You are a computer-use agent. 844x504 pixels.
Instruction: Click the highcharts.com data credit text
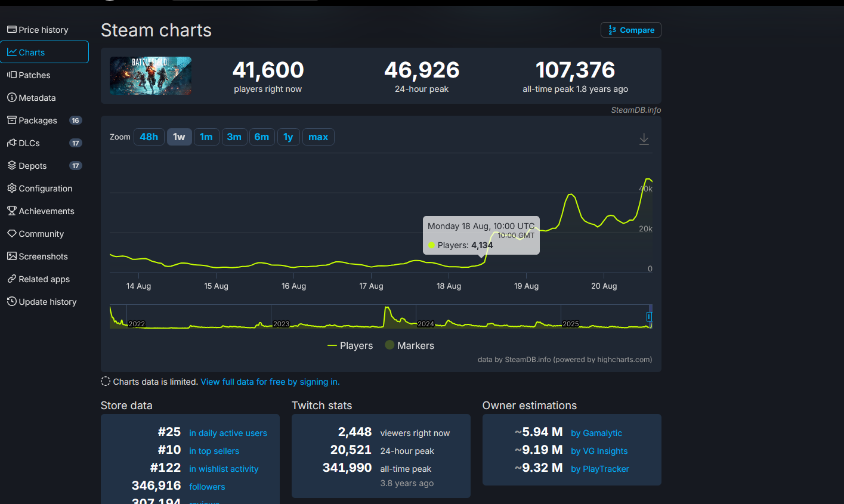(565, 360)
